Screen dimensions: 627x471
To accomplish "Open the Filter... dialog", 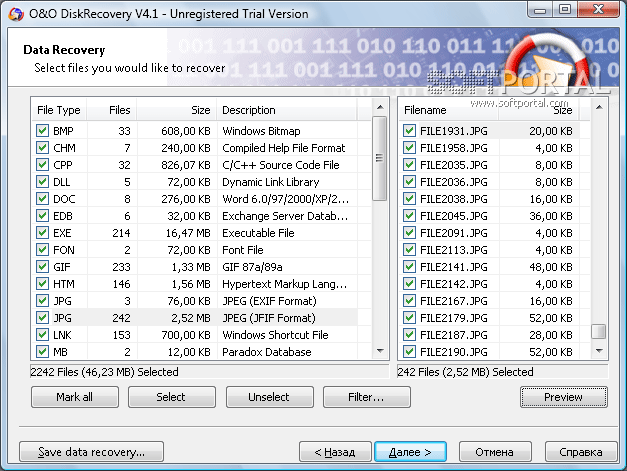I will [367, 397].
